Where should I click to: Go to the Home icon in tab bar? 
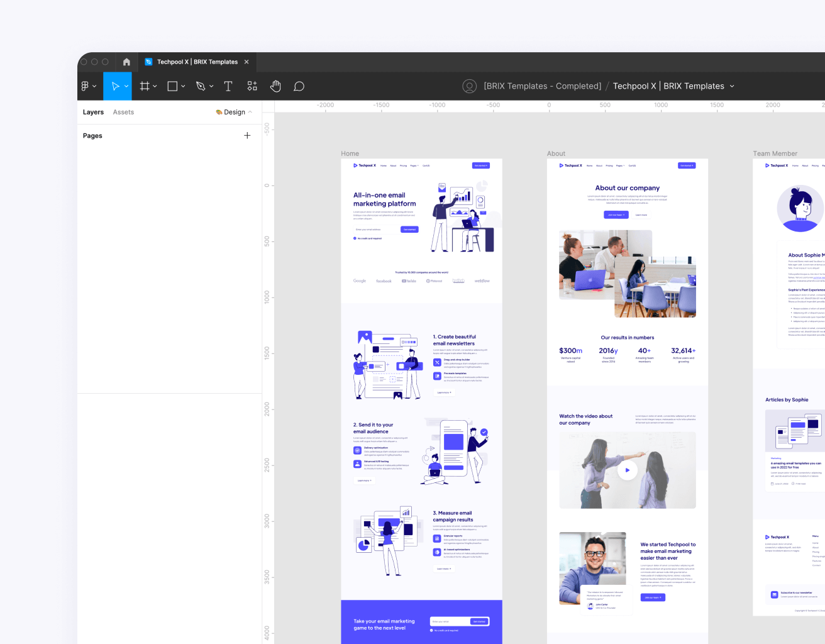pos(126,62)
